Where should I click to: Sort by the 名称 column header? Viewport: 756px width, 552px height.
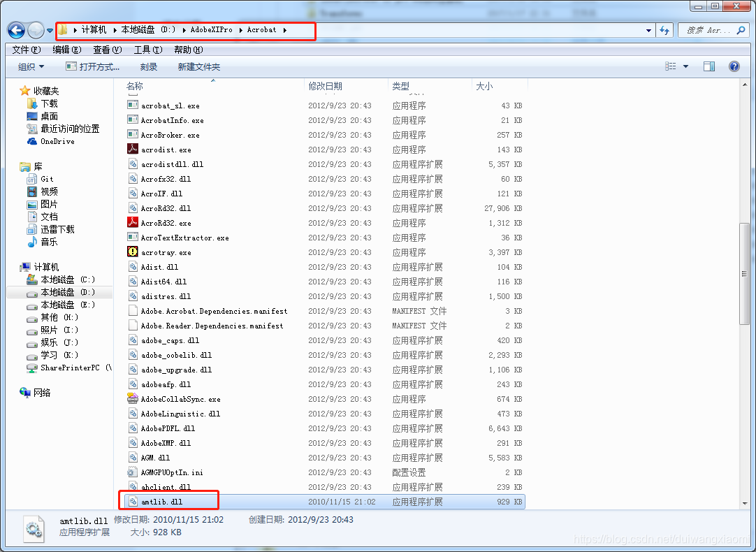[135, 86]
